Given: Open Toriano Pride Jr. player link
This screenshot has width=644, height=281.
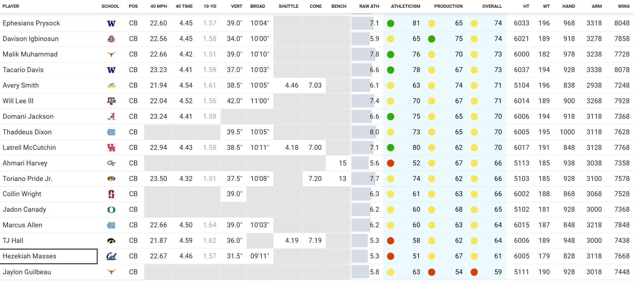Looking at the screenshot, I should click(28, 179).
